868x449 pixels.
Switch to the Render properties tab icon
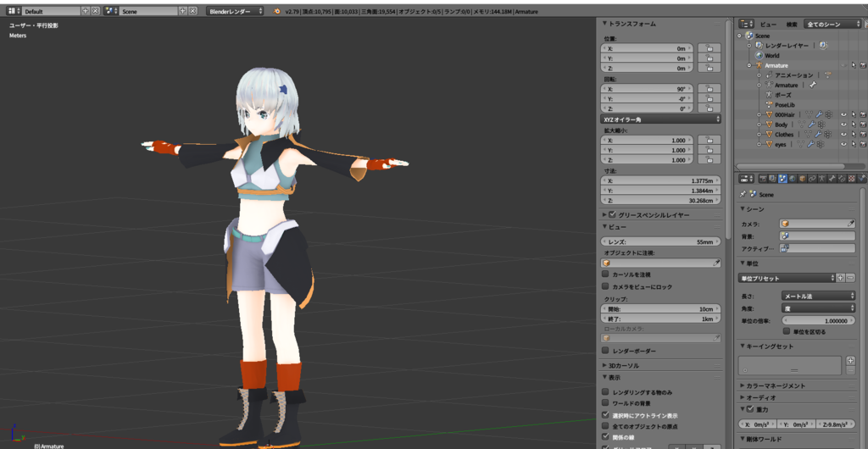click(x=763, y=178)
